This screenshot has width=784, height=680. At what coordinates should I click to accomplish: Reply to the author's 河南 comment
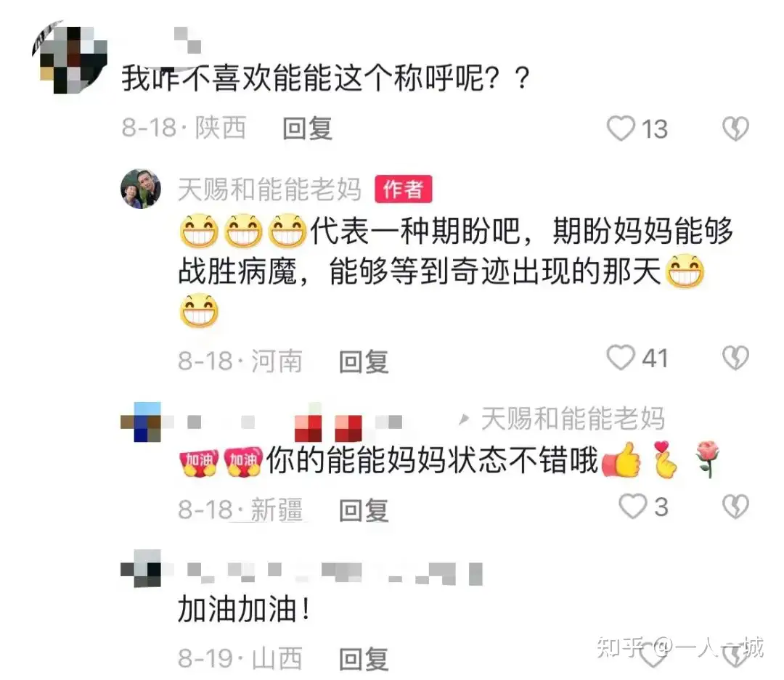[364, 361]
